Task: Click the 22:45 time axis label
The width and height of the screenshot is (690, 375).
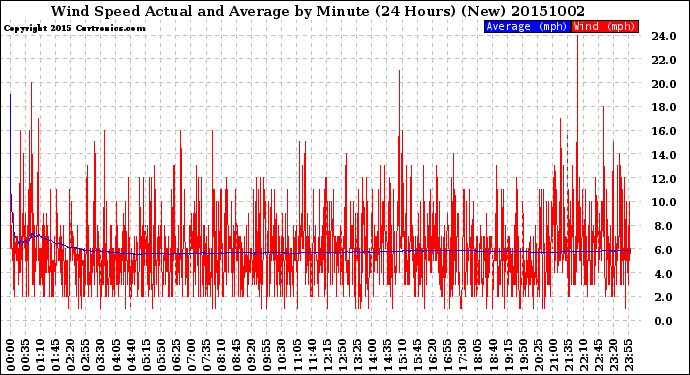Action: click(598, 355)
